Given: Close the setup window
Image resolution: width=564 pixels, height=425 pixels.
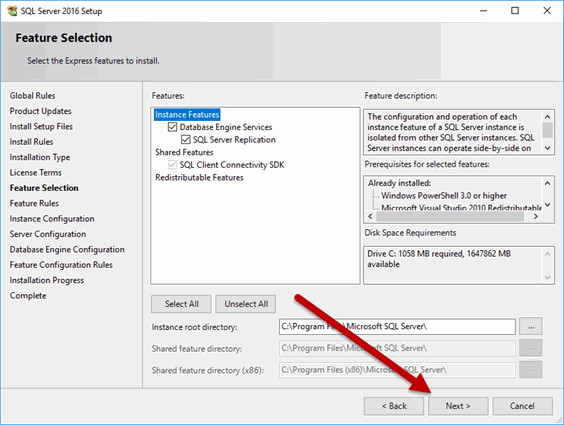Looking at the screenshot, I should tap(547, 11).
